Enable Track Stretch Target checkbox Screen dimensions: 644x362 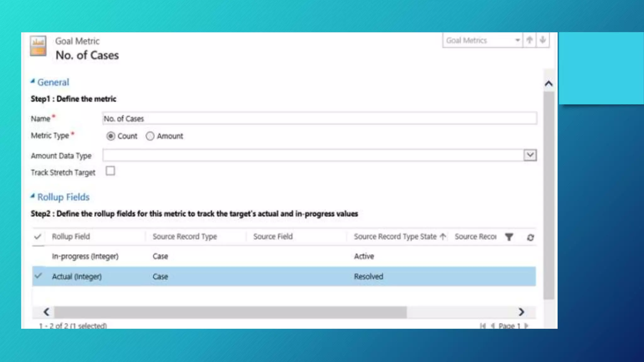pyautogui.click(x=110, y=171)
